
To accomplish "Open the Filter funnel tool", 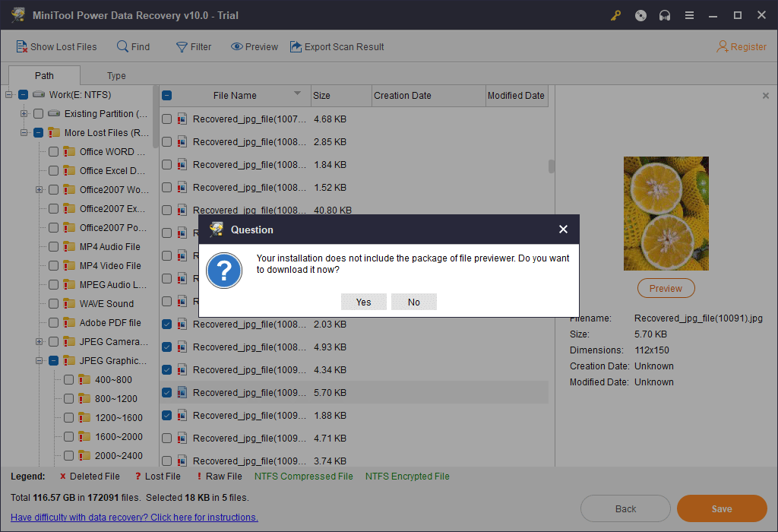I will click(194, 46).
